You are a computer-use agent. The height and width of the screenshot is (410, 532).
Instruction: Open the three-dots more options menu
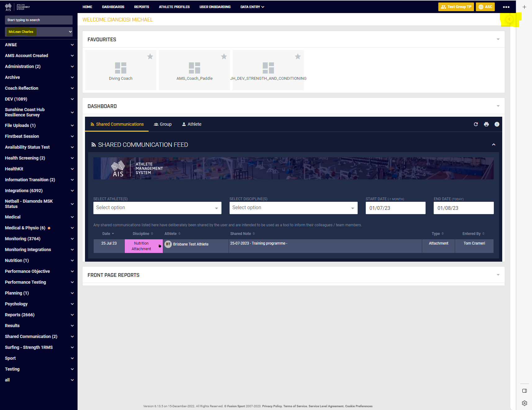(506, 7)
